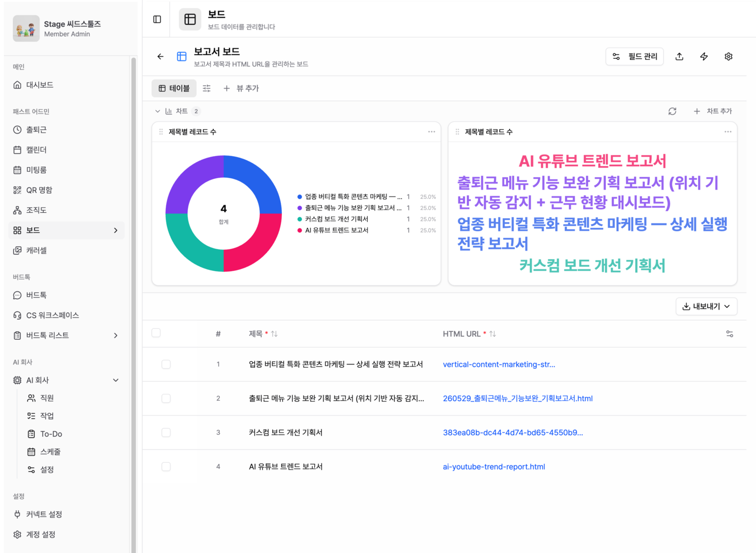
Task: Open automation lightning bolt icon
Action: pyautogui.click(x=704, y=56)
